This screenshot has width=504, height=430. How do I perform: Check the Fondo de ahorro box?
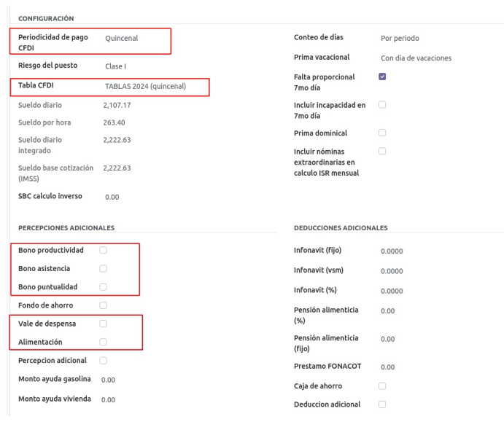103,305
